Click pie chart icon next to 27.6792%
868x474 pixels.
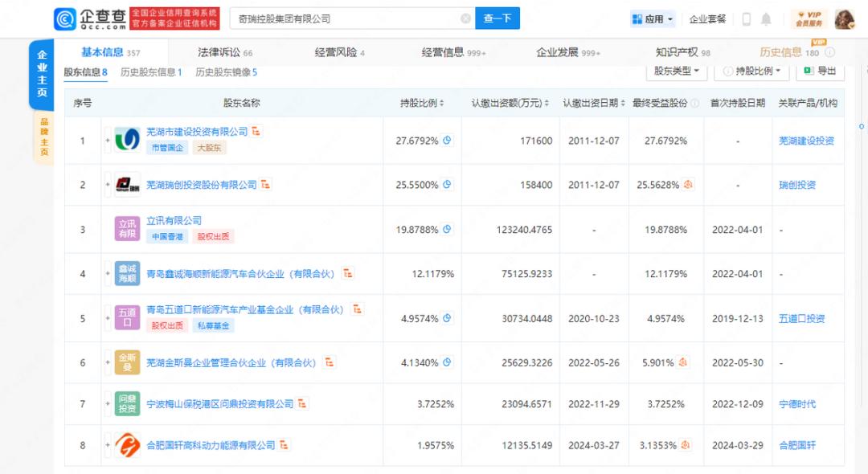point(448,140)
